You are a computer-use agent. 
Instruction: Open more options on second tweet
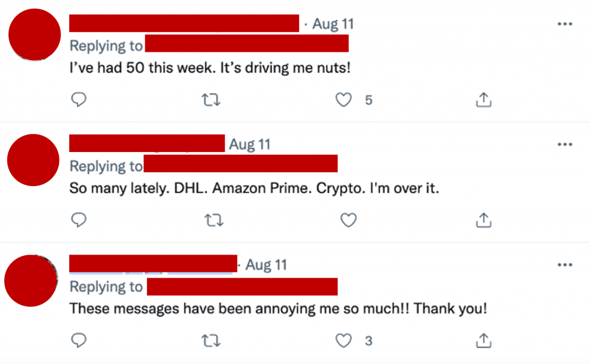point(565,145)
